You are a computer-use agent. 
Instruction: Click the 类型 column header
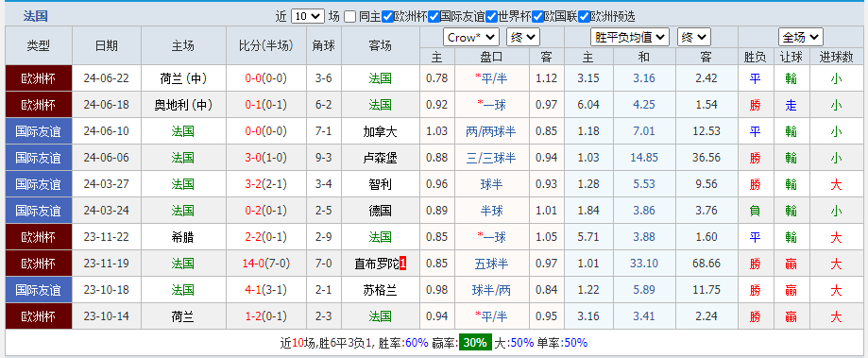pos(38,46)
